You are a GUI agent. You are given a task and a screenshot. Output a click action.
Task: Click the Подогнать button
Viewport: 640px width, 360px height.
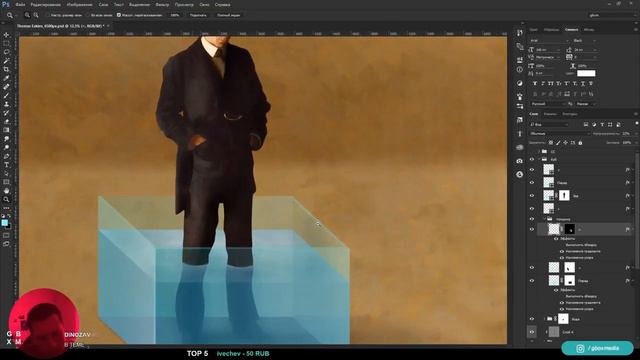click(198, 15)
